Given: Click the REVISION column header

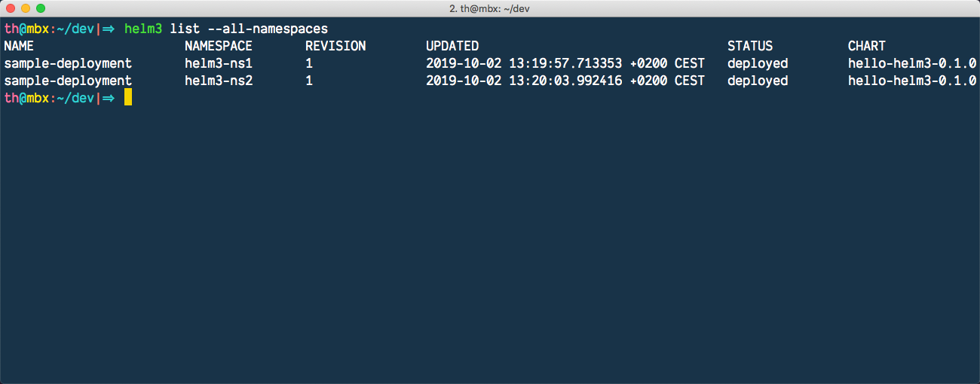Looking at the screenshot, I should [x=335, y=46].
